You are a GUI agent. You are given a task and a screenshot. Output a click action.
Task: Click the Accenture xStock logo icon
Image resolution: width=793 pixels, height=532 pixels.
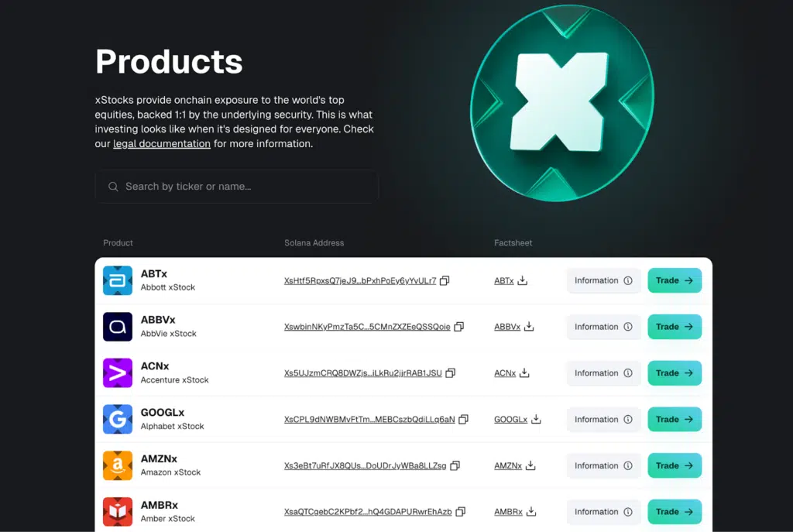point(118,372)
